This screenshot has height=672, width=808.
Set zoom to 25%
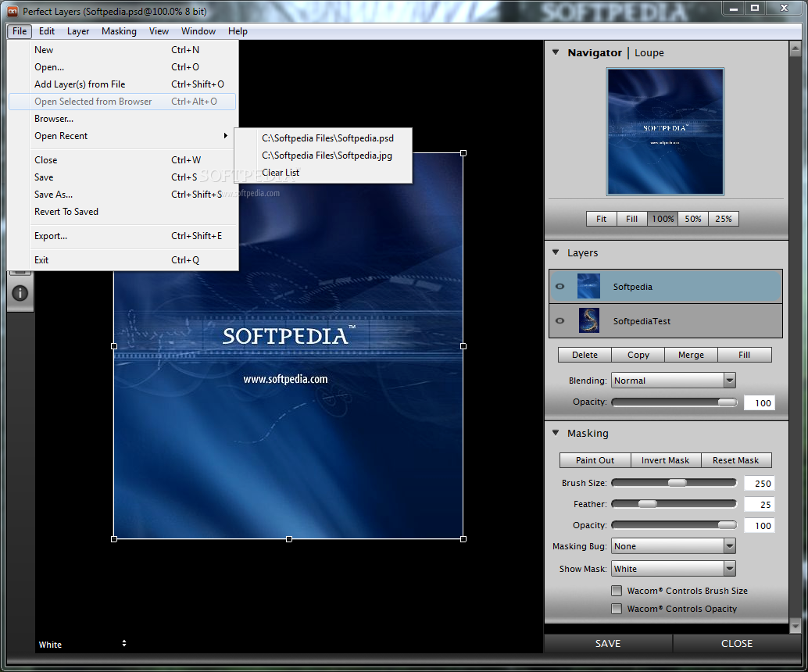point(724,219)
